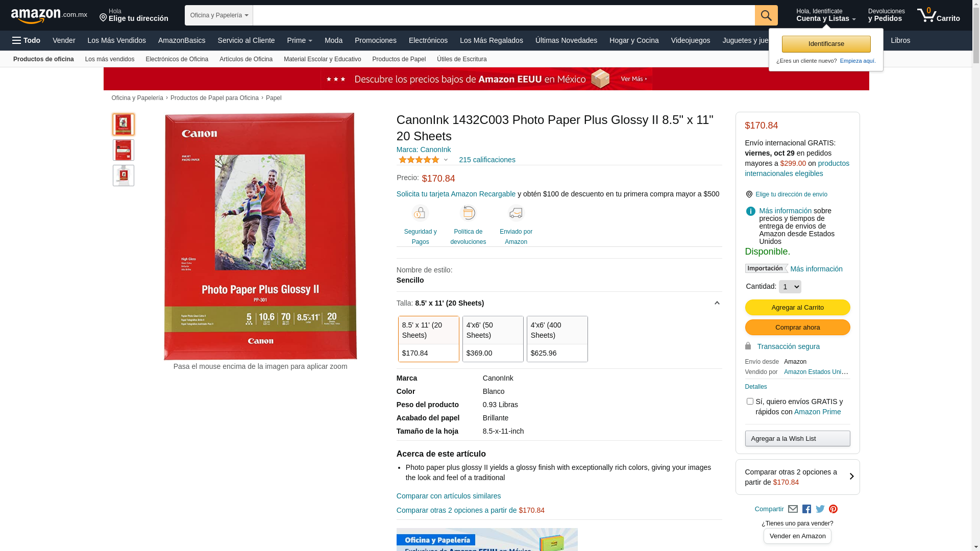Open the Cantidad quantity dropdown
Viewport: 980px width, 551px height.
790,287
